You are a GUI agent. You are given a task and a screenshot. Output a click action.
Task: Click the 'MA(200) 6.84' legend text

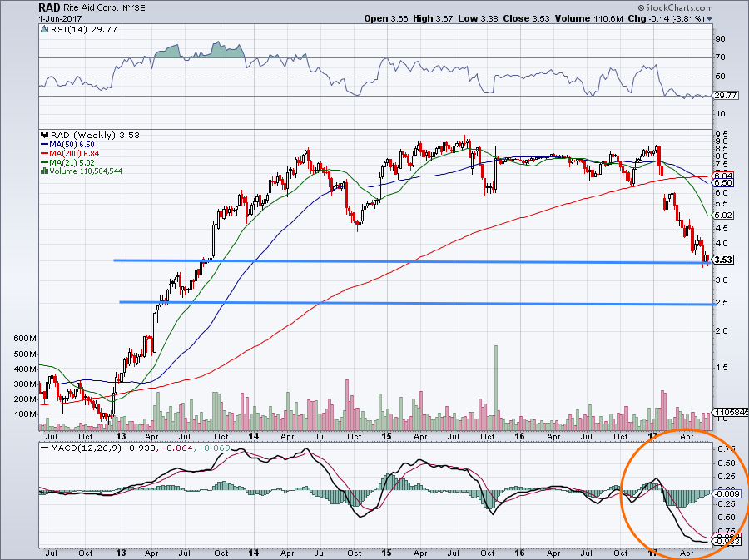pyautogui.click(x=74, y=154)
